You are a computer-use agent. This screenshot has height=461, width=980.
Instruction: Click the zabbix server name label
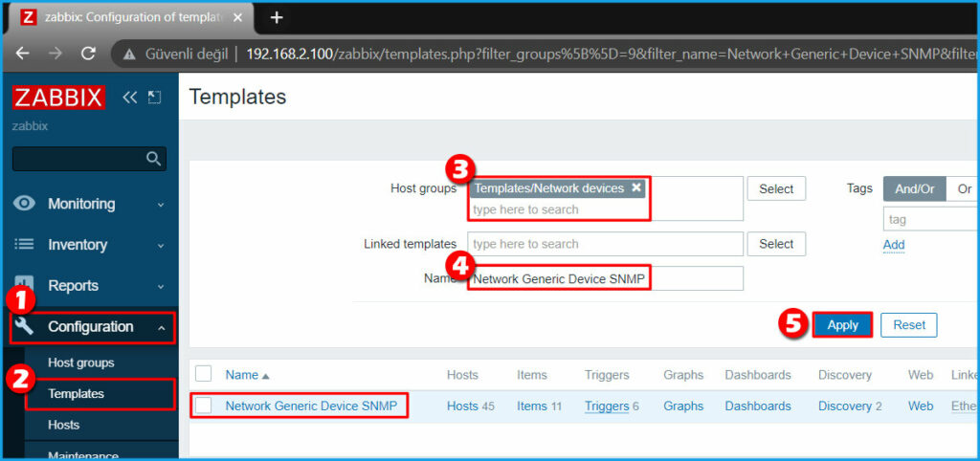click(30, 126)
